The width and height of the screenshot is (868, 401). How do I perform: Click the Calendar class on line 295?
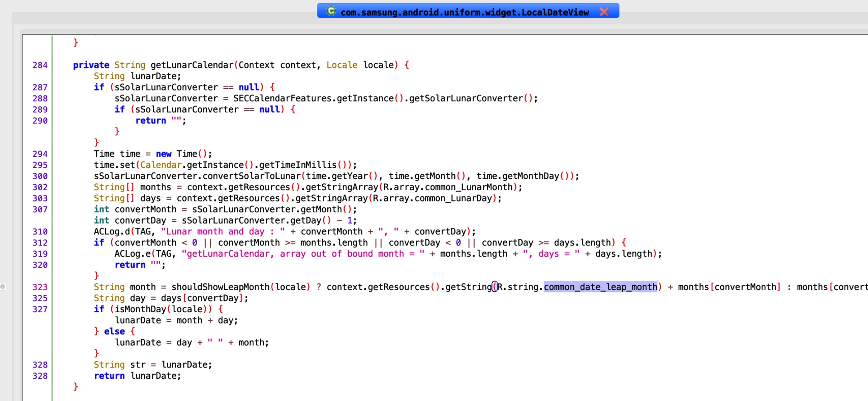tap(161, 165)
